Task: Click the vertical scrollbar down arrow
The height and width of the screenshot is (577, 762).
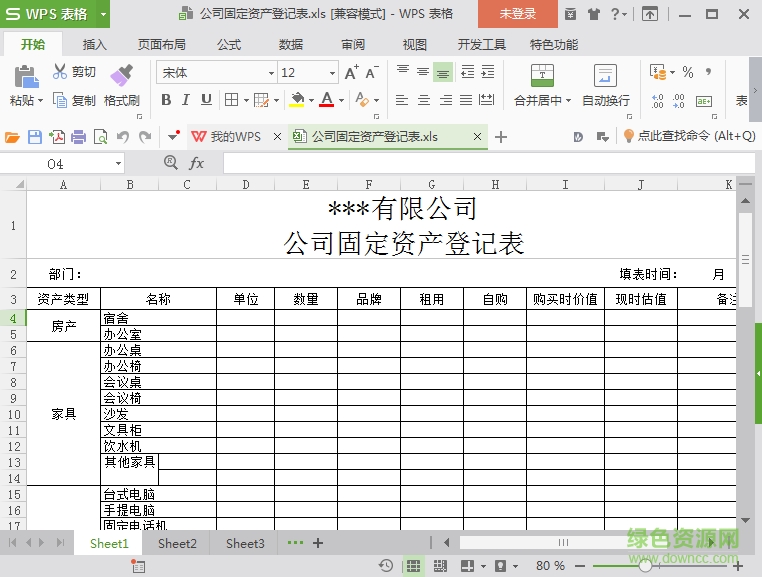Action: (745, 520)
